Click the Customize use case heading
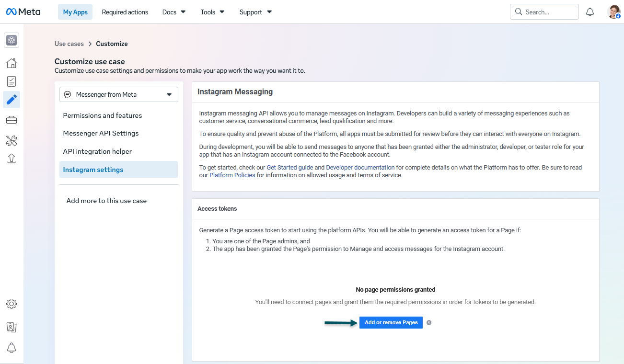 click(90, 61)
